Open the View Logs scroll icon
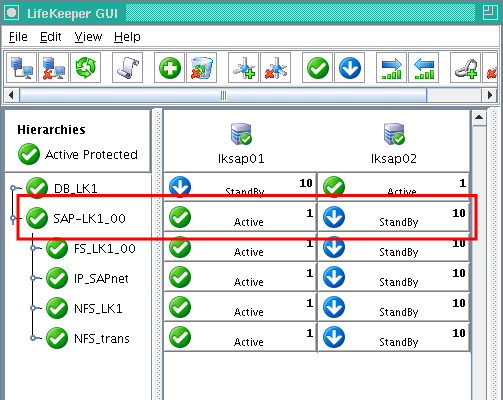The width and height of the screenshot is (503, 400). [x=128, y=68]
